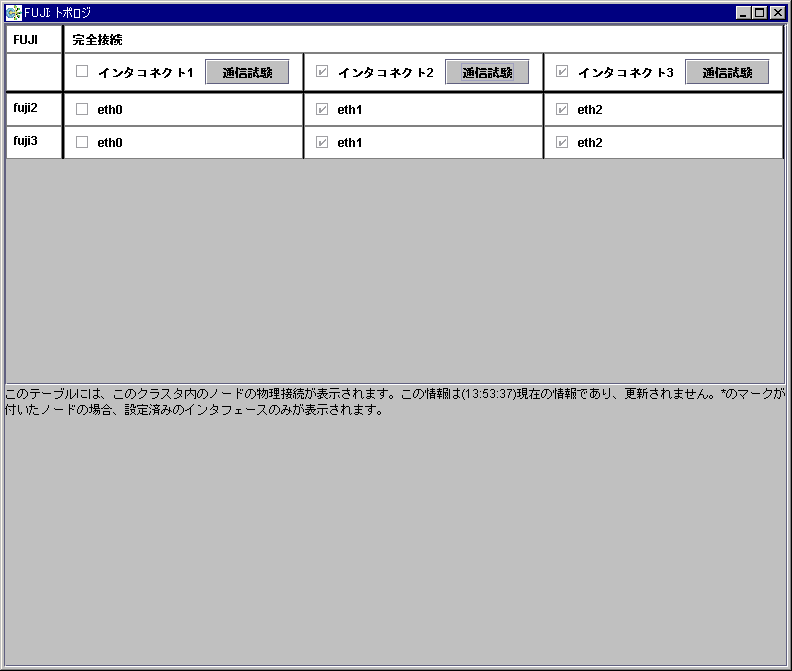Run 通信試験 for インタコネクト1
792x671 pixels.
click(x=247, y=72)
